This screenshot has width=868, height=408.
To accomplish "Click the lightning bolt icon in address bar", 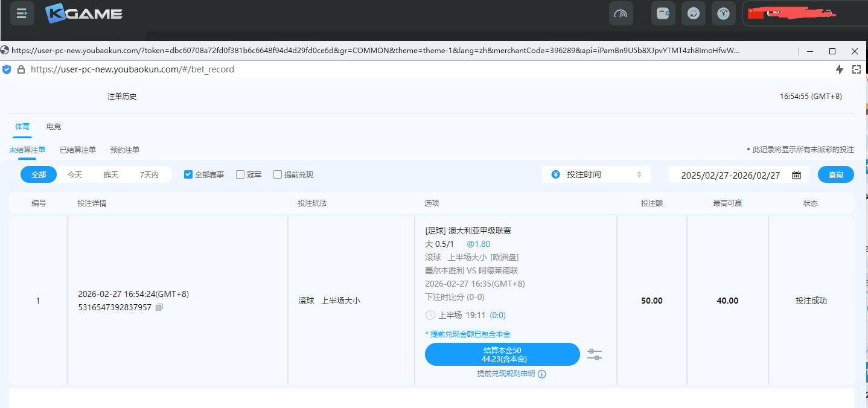I will (839, 69).
